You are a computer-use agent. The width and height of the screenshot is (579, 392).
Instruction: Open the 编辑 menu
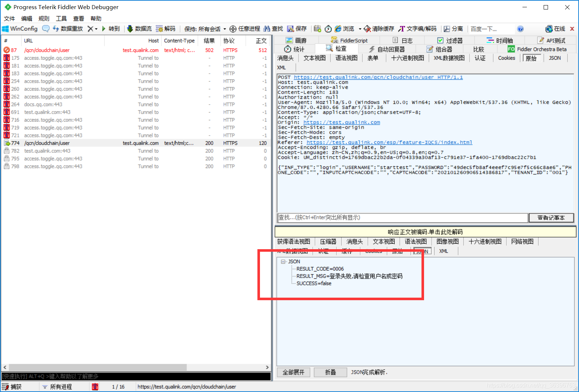point(27,19)
